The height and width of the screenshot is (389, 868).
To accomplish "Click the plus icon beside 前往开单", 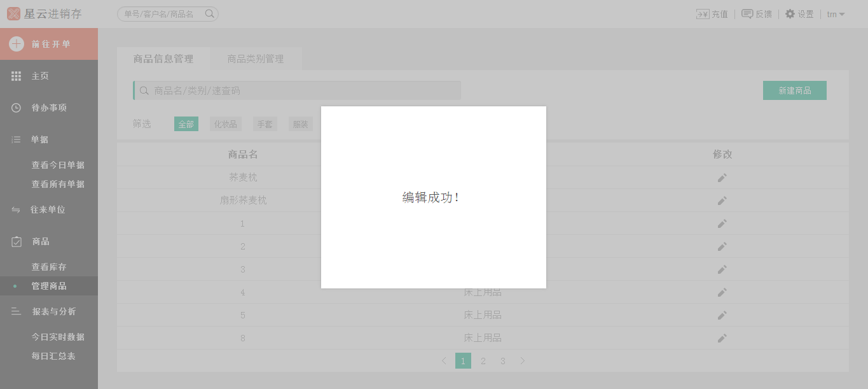I will click(17, 44).
